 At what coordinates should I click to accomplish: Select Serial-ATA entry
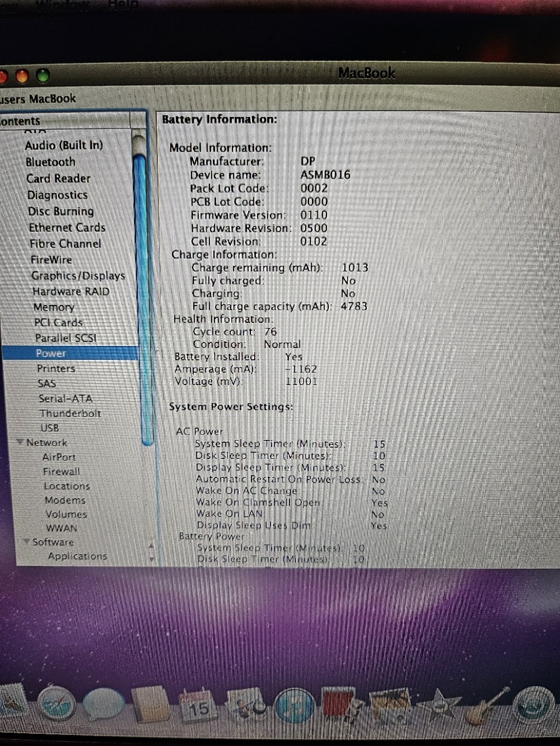tap(65, 398)
